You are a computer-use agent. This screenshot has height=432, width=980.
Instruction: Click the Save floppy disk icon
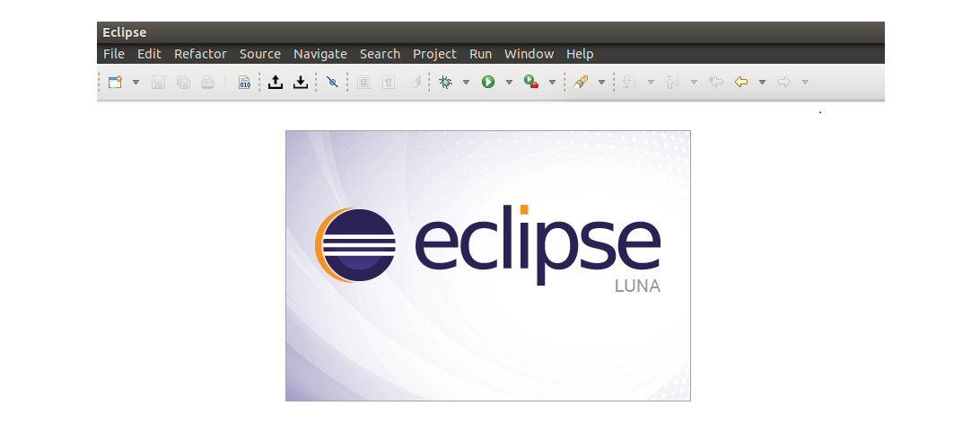pyautogui.click(x=158, y=82)
